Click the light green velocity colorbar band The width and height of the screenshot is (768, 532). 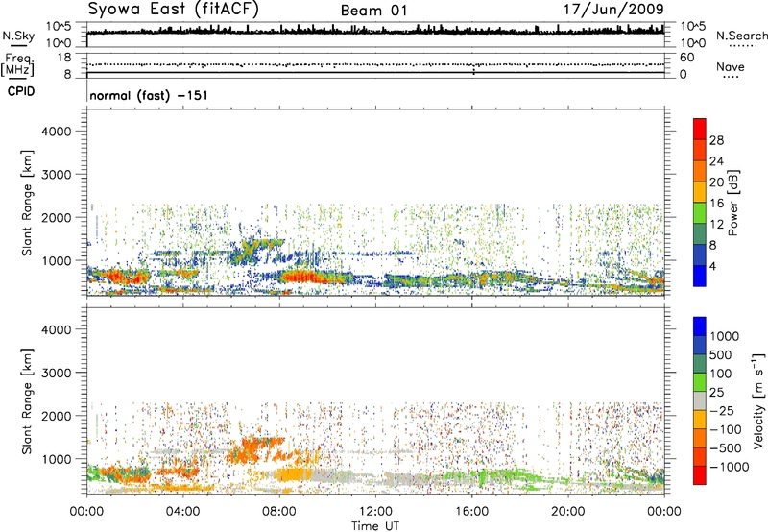pyautogui.click(x=700, y=382)
